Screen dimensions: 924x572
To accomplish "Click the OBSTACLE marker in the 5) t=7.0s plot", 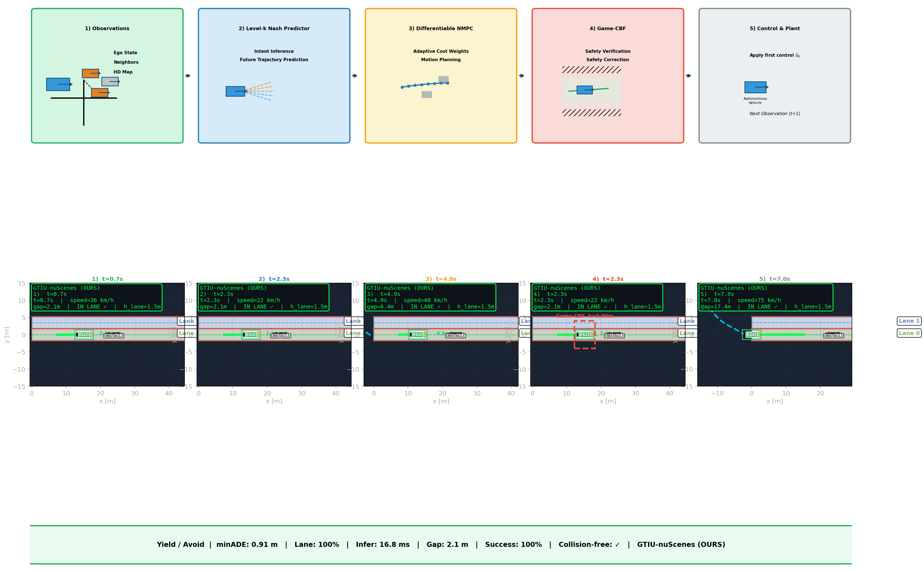I will (x=834, y=336).
